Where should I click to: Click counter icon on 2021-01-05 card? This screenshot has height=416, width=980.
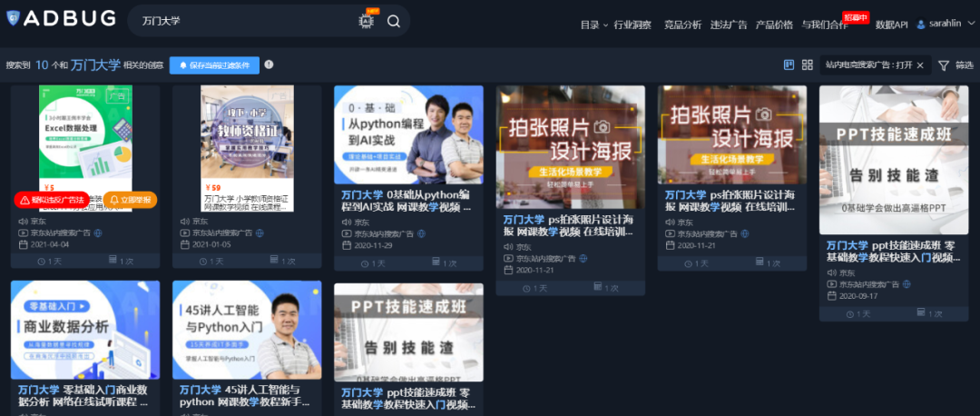click(274, 260)
